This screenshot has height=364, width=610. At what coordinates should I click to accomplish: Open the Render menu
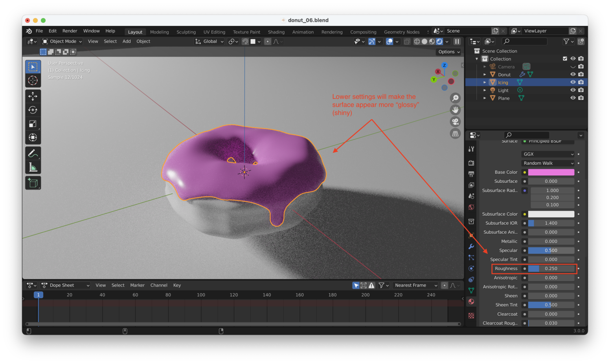coord(70,31)
